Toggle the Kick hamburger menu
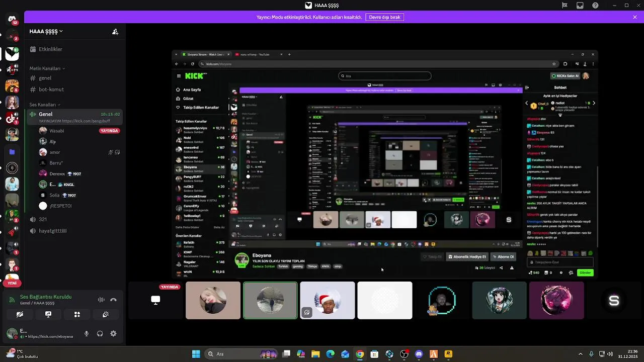Viewport: 644px width, 362px height. [179, 76]
